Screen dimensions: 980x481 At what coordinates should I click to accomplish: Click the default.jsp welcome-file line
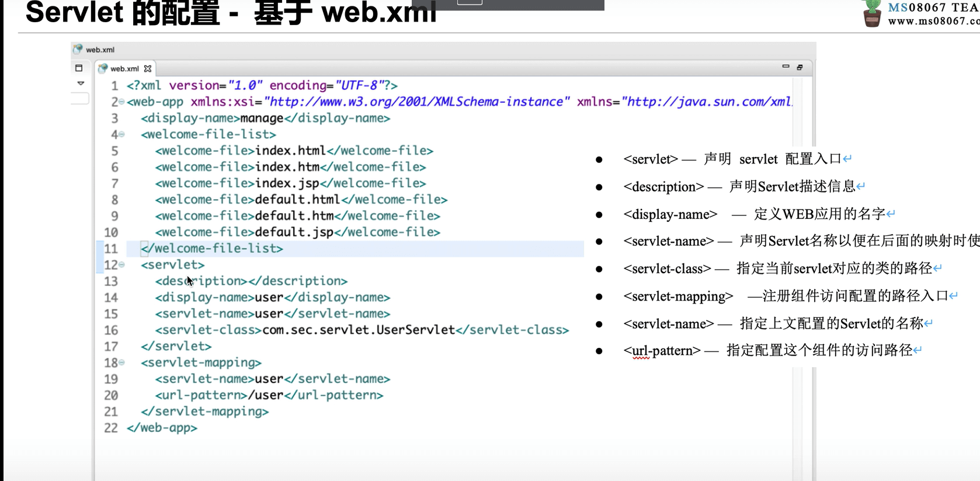(x=297, y=232)
